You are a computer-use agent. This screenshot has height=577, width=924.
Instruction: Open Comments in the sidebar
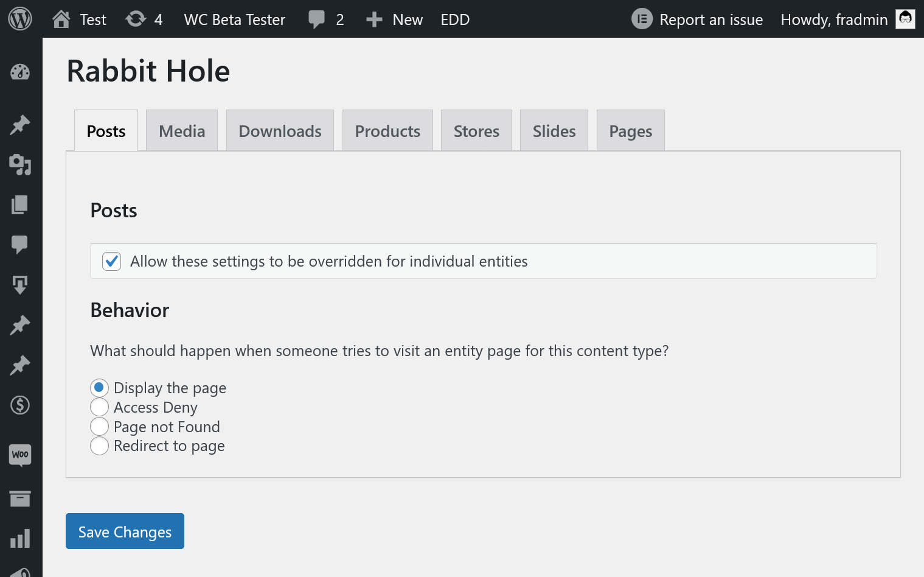20,245
